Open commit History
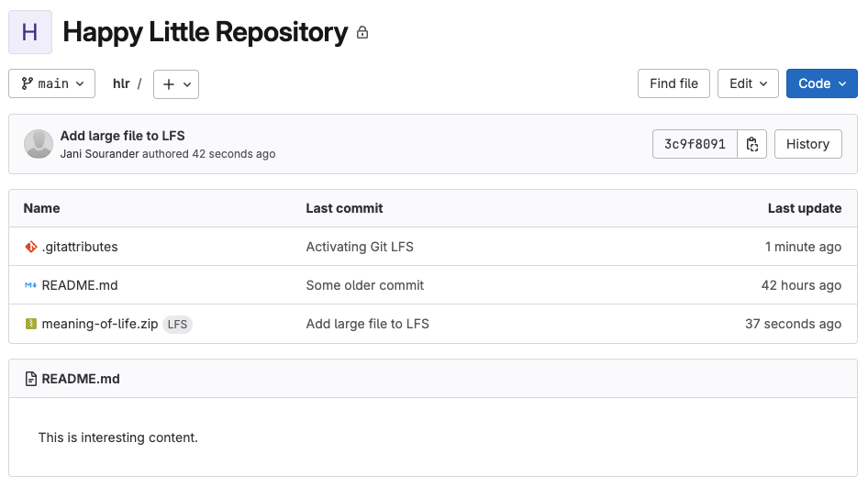Screen dimensions: 868x487 pos(807,144)
